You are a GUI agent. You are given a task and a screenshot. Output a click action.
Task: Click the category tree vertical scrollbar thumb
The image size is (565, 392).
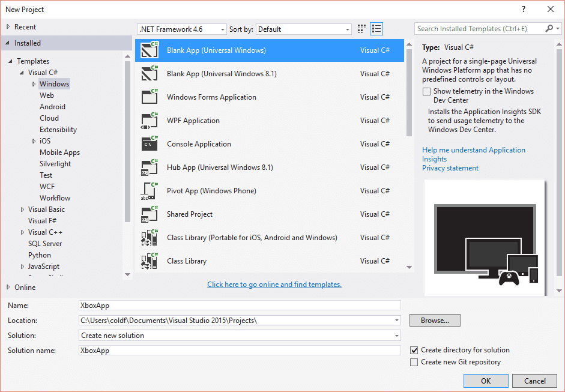[127, 141]
